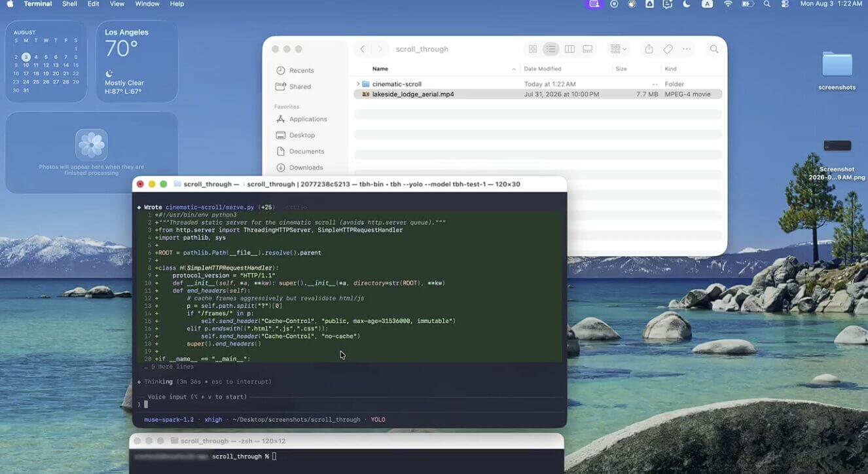Select the cinematic-scroll folder row
The image size is (868, 474).
point(538,84)
